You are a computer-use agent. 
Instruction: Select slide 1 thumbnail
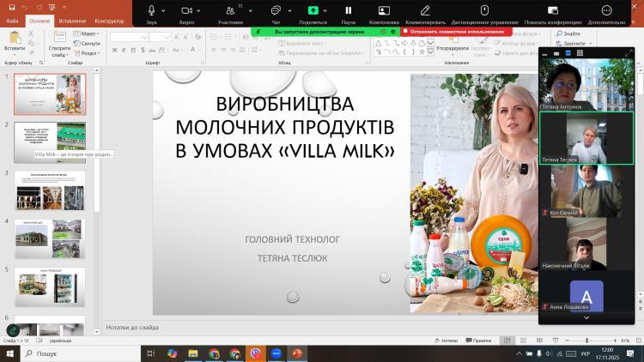click(x=50, y=94)
